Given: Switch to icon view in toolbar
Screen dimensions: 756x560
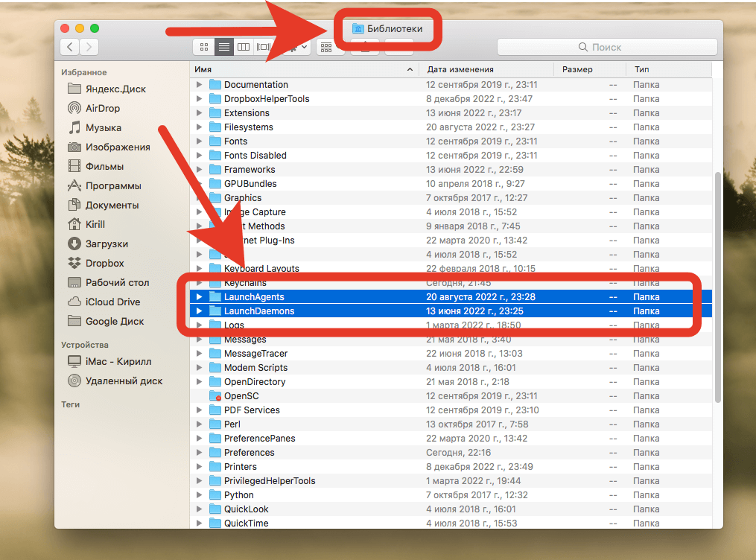Looking at the screenshot, I should click(x=204, y=47).
